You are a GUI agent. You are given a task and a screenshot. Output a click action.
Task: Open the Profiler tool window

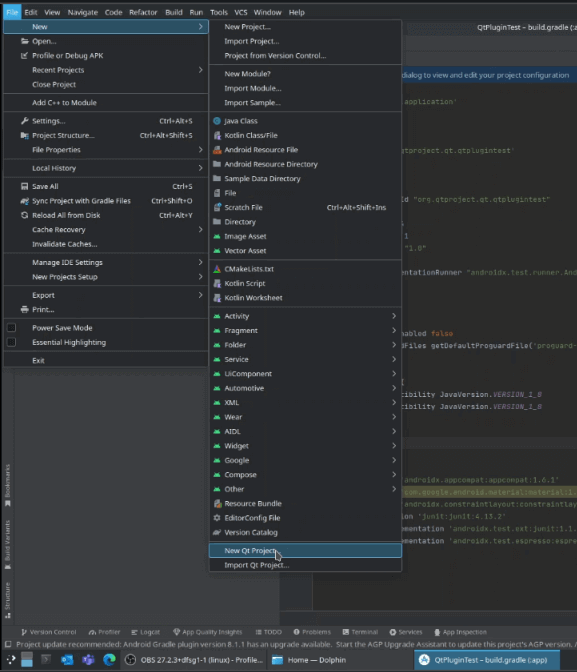[104, 632]
